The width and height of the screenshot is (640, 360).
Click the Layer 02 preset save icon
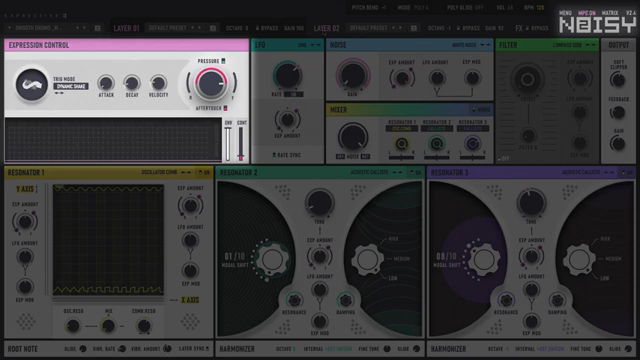point(413,28)
